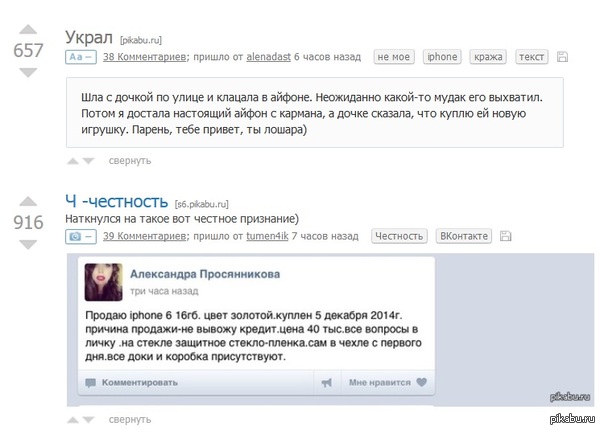600x430 pixels.
Task: Downvote the post titled Украл
Action: (28, 72)
